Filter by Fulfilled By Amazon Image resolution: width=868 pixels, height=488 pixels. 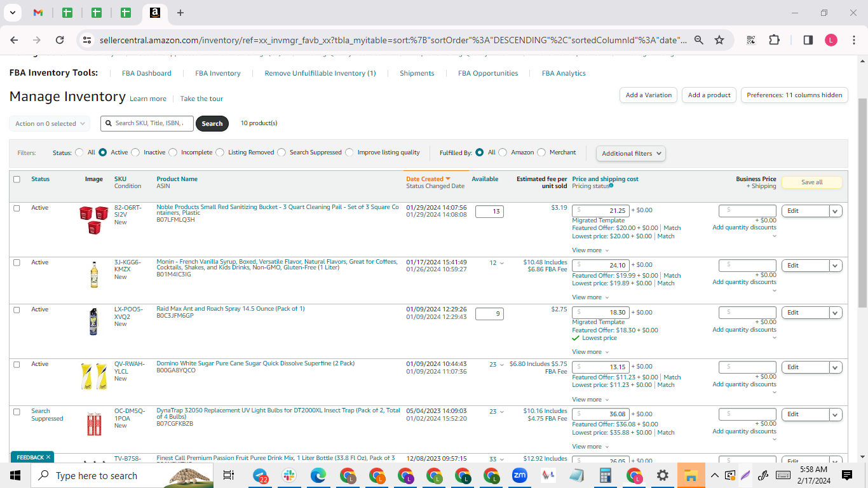(x=503, y=152)
